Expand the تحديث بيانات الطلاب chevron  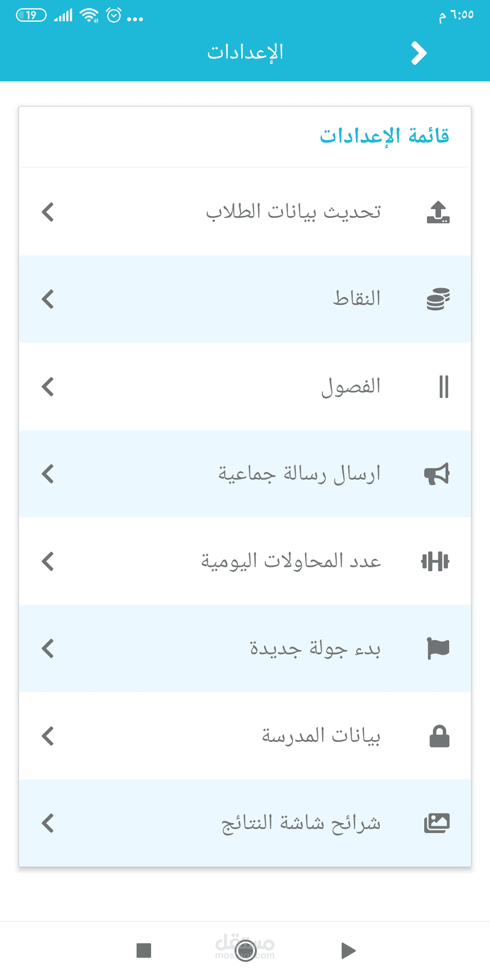[48, 212]
